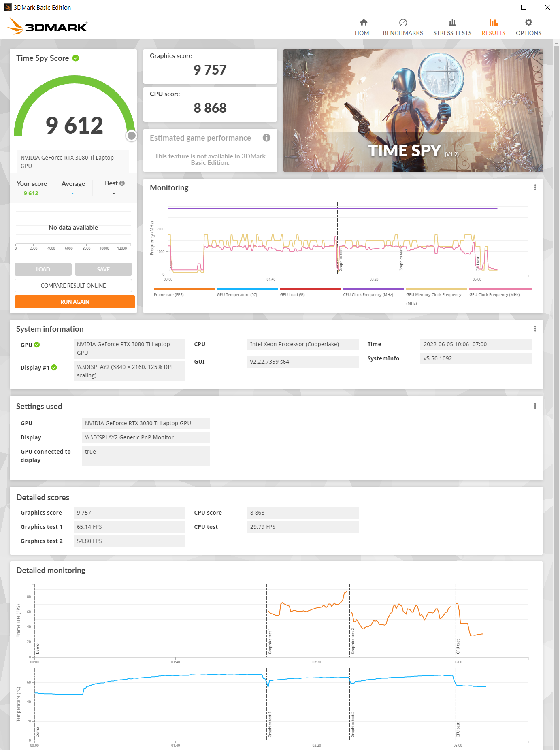Click info icon next to Best

coord(122,183)
